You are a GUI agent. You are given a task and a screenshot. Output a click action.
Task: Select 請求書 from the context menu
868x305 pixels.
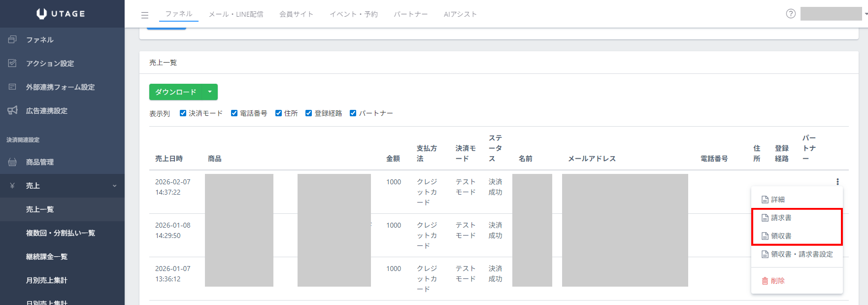coord(781,218)
